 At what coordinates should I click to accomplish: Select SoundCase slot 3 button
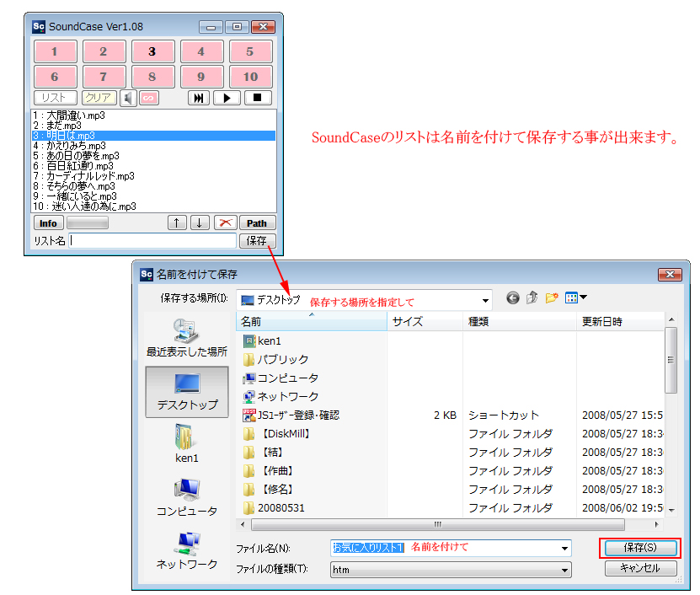pos(152,51)
